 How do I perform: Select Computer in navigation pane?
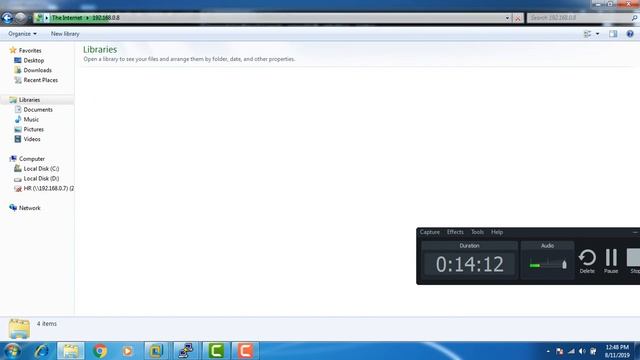(32, 159)
